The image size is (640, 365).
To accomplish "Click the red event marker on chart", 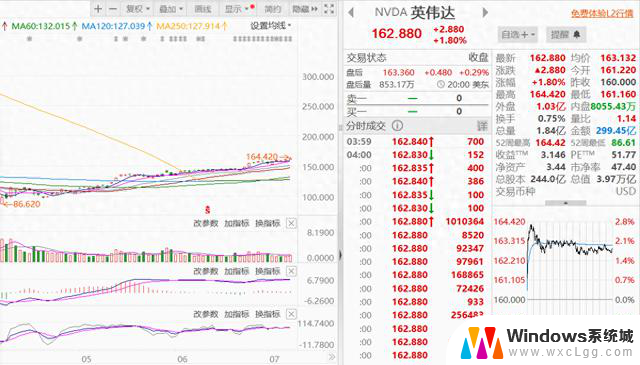I will tap(207, 210).
